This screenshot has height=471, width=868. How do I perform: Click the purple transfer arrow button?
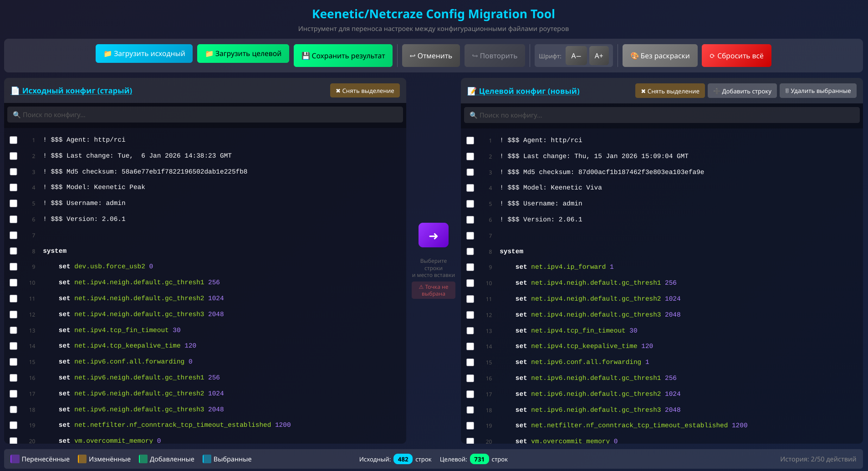point(433,235)
